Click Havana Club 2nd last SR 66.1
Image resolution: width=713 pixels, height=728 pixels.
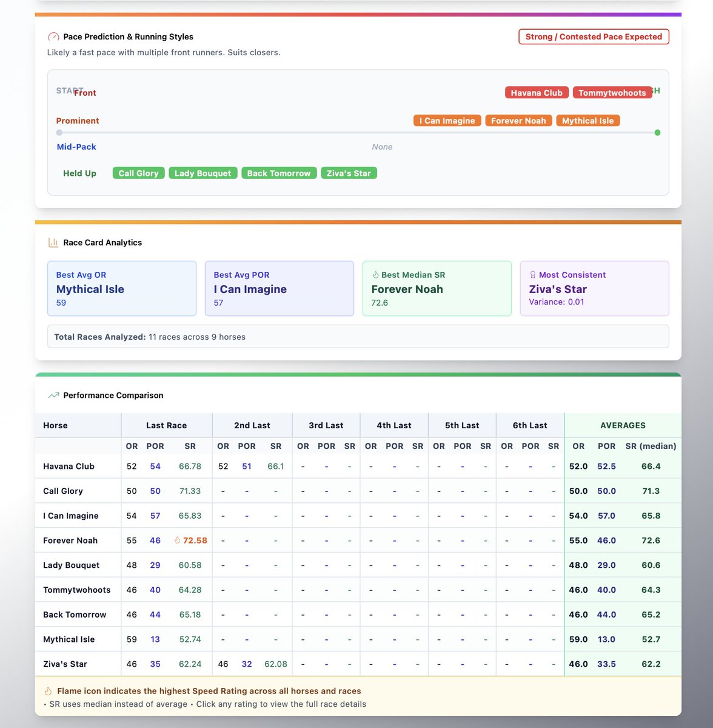click(276, 467)
